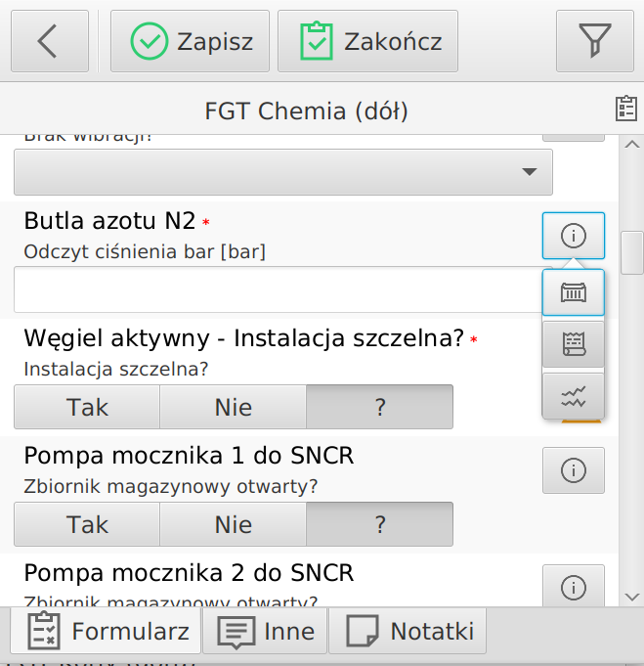Save the form with Zapisz
Screen dimensions: 644x666
190,41
